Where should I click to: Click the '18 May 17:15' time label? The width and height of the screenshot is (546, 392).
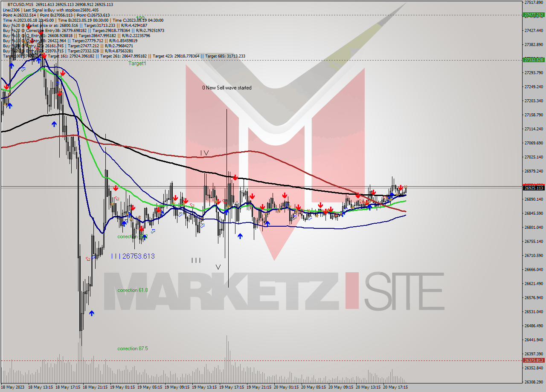[69, 388]
